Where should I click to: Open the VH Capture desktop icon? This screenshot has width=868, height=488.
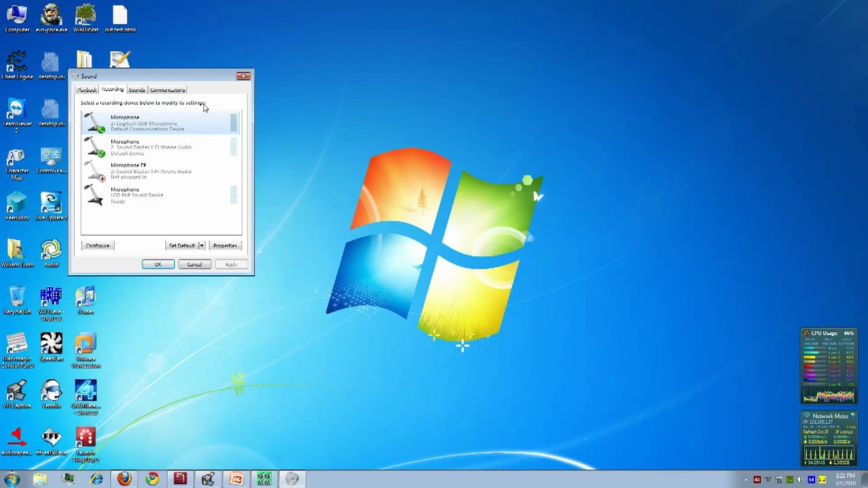click(x=17, y=394)
